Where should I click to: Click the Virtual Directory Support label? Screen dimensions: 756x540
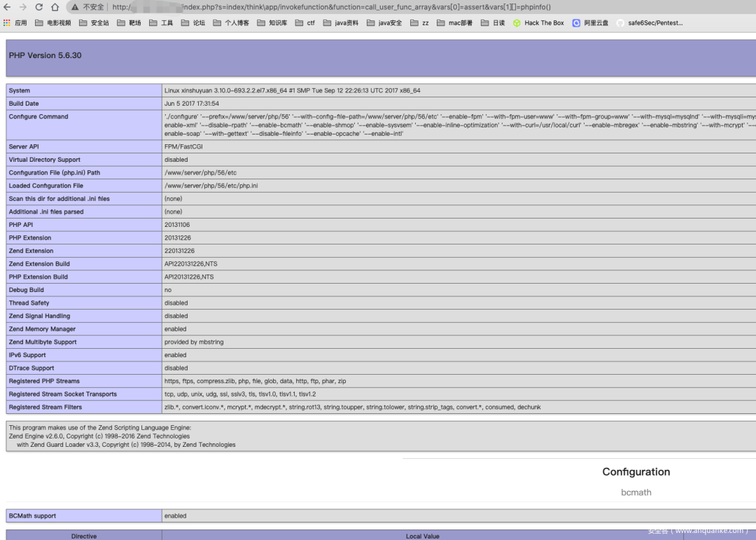[x=44, y=160]
